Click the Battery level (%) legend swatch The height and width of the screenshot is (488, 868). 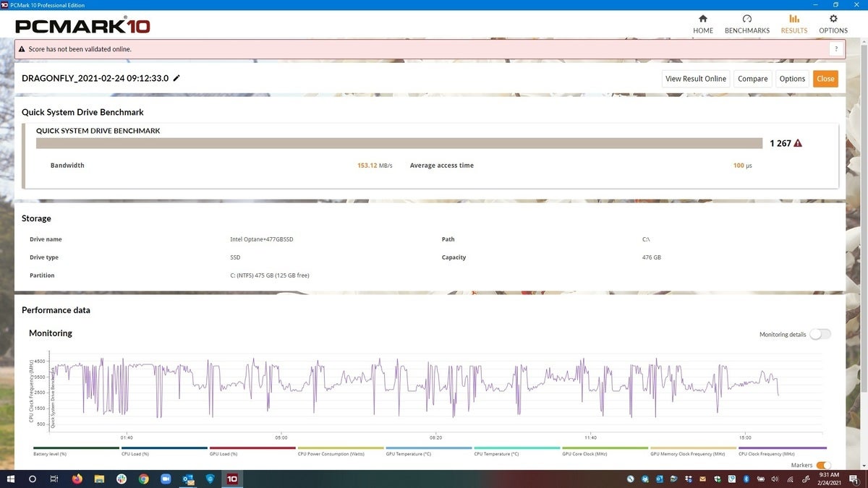click(76, 448)
